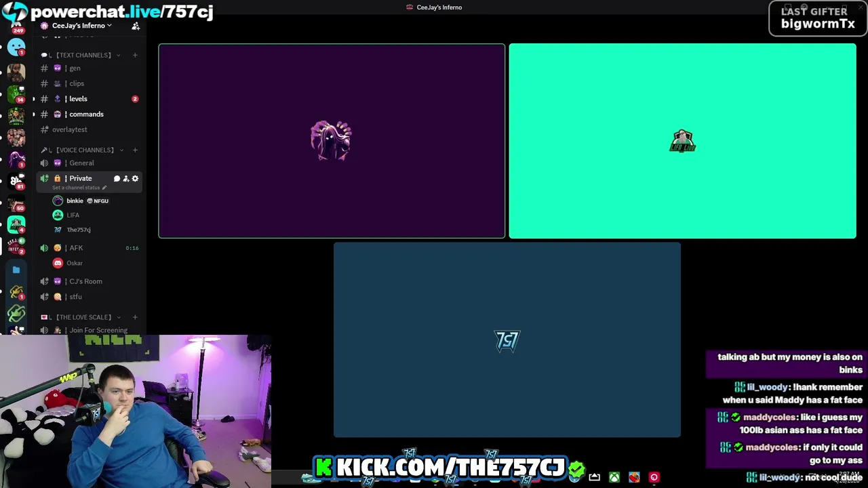Open server icon with 14 badge
The width and height of the screenshot is (868, 488).
[x=16, y=94]
